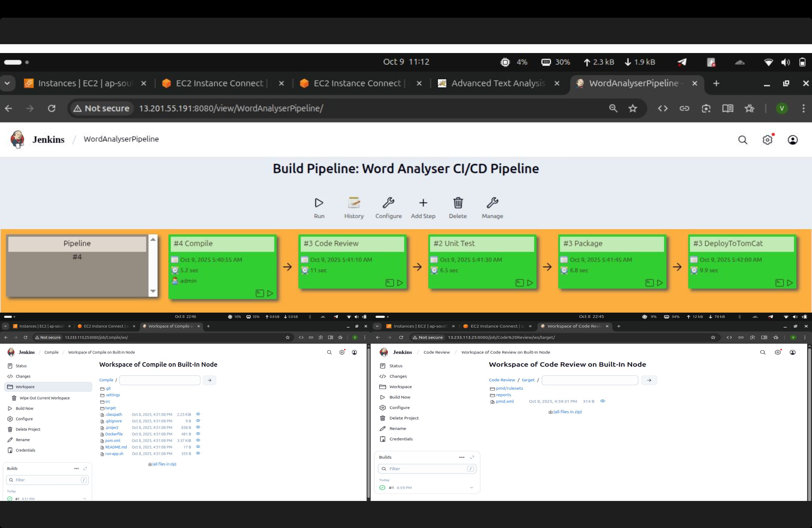The width and height of the screenshot is (812, 528).
Task: Click Filter builds field in Code Review window
Action: pyautogui.click(x=427, y=469)
